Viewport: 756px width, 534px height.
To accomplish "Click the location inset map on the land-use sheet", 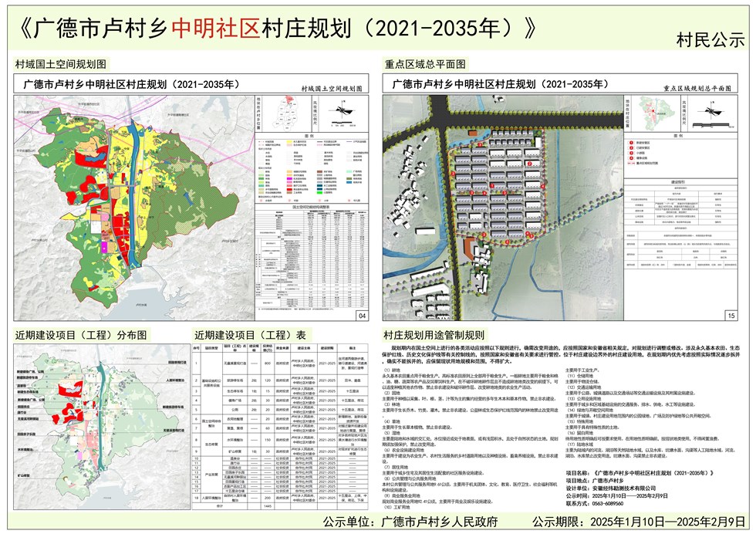I will coord(286,113).
